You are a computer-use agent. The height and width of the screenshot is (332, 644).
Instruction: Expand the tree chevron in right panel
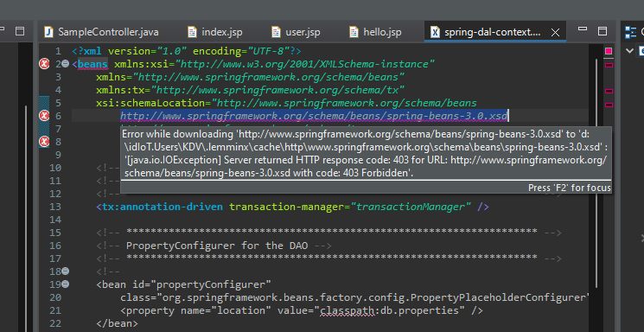tap(629, 50)
